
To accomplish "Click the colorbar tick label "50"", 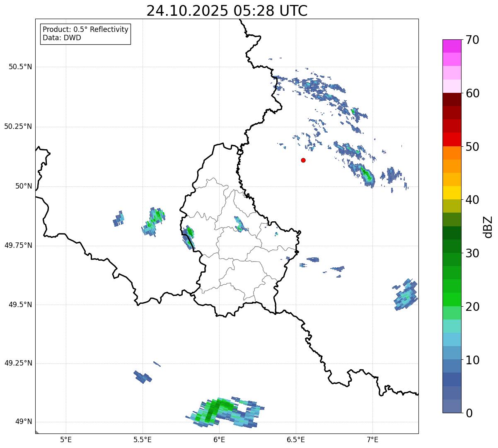I will pos(472,147).
